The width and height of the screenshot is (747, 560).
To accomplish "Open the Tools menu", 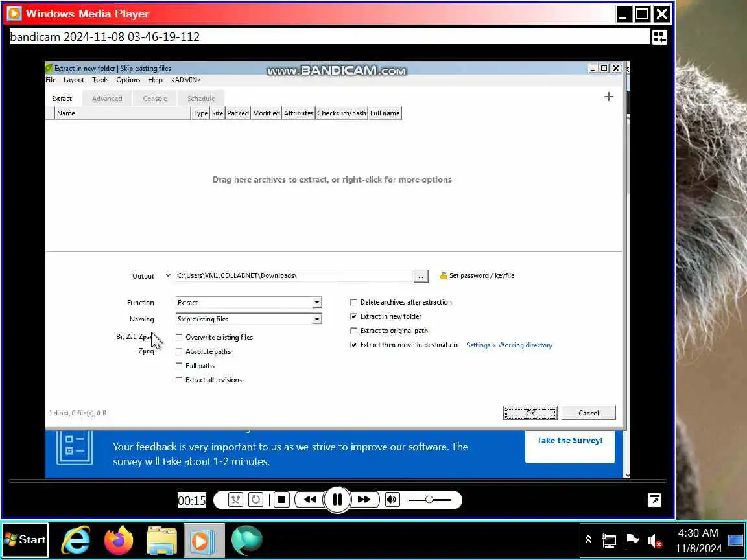I will click(100, 80).
